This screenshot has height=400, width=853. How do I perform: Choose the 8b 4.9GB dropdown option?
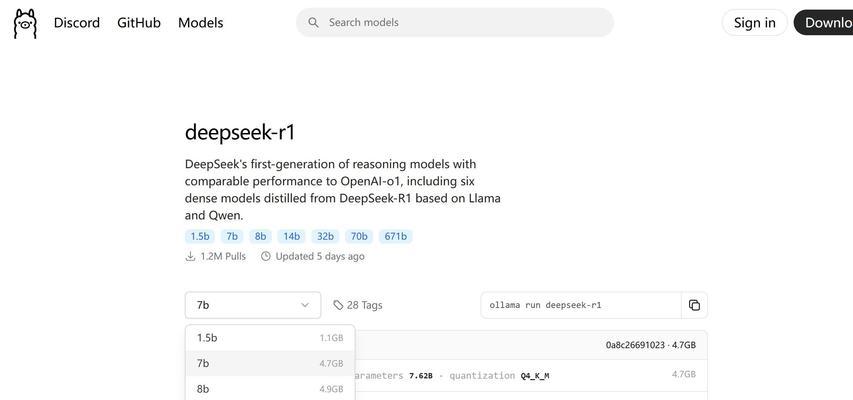270,389
